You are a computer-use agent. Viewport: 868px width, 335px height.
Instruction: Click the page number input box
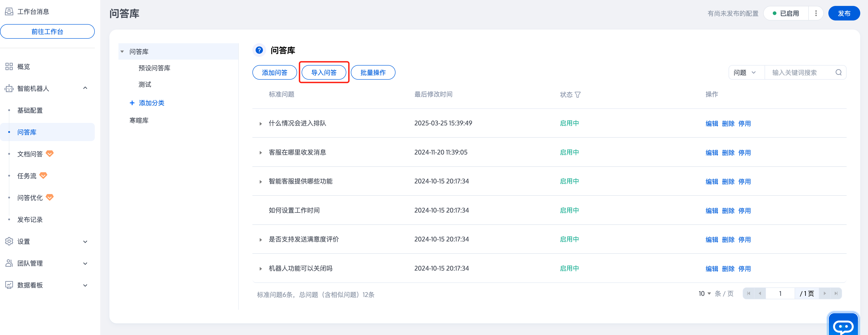pos(780,293)
